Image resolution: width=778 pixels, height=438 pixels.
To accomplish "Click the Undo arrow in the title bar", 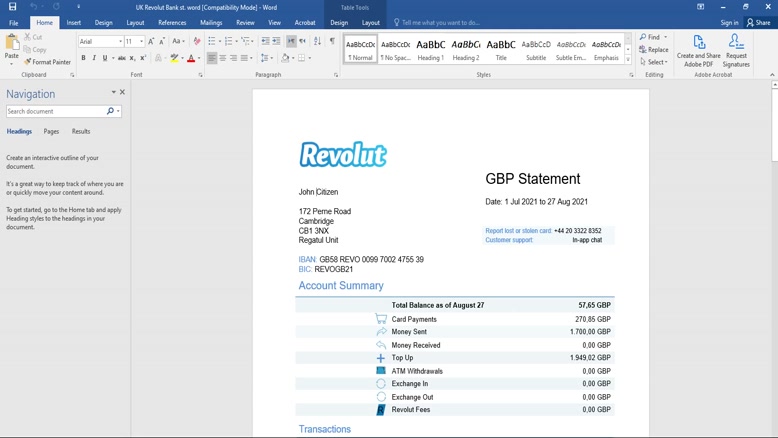I will (34, 6).
